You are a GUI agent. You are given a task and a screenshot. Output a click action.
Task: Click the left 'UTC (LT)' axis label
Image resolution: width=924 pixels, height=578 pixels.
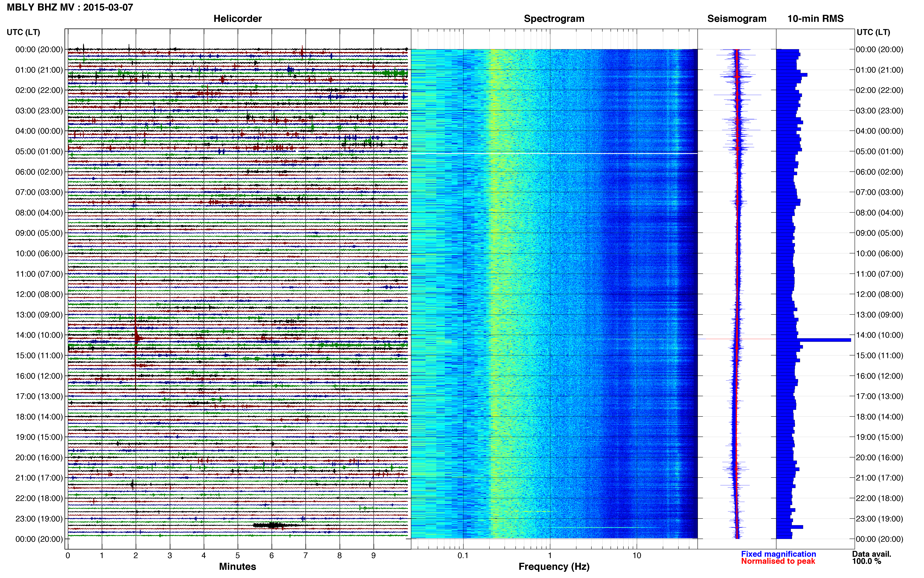tap(23, 32)
